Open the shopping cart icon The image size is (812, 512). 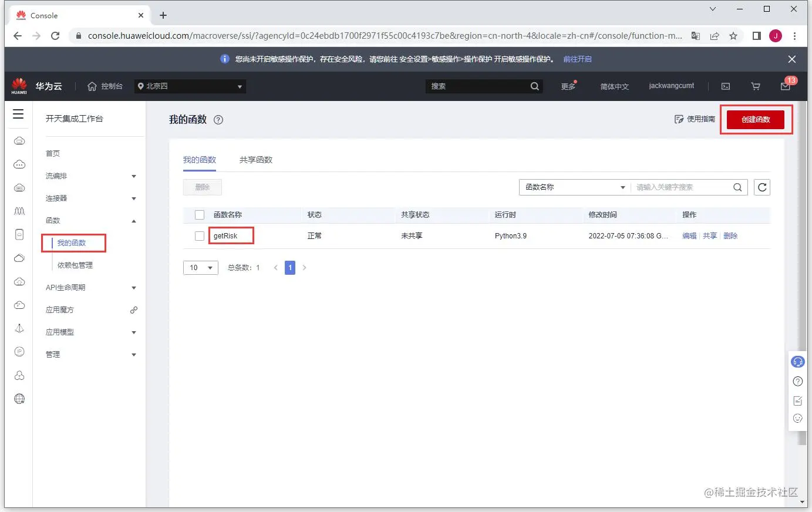[x=756, y=86]
